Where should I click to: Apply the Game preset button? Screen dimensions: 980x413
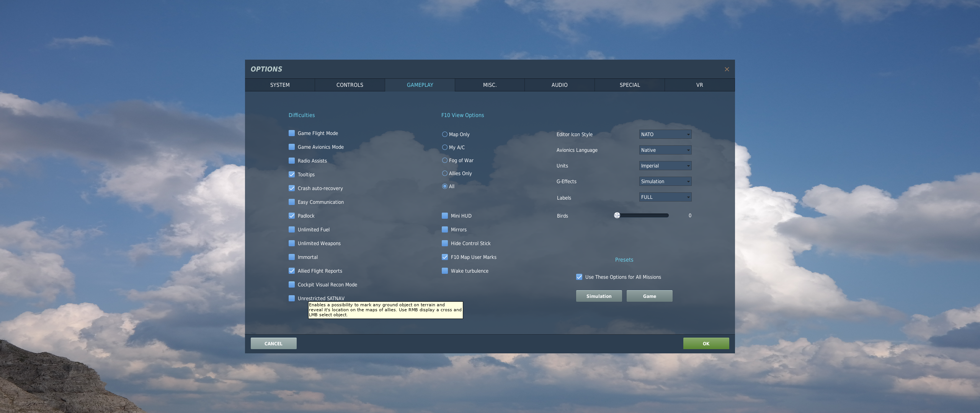[x=649, y=296]
